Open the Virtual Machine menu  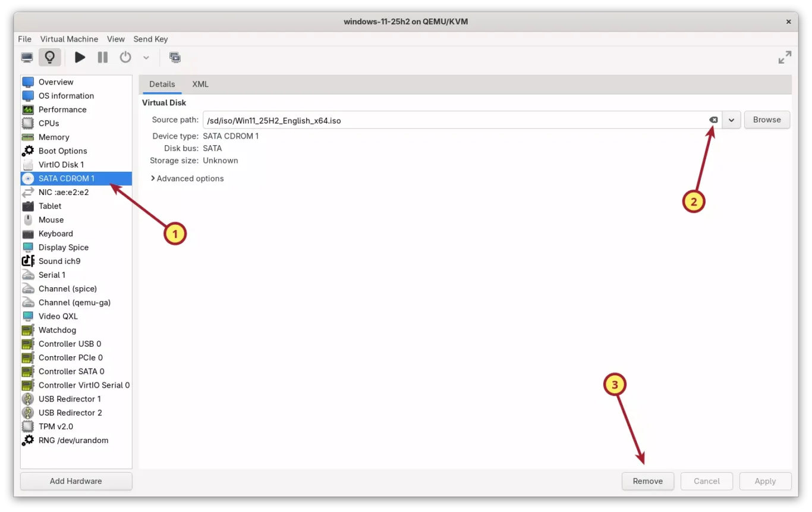click(69, 39)
